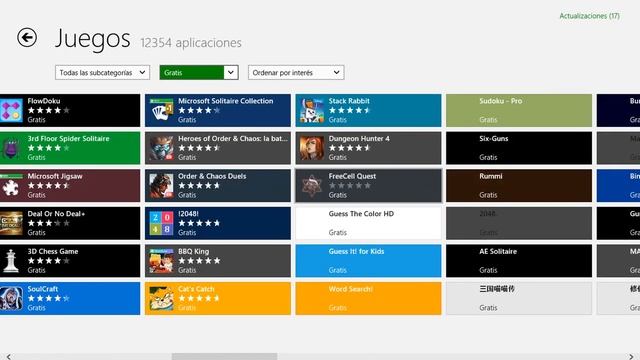
Task: Select the Stack Rabbit game icon
Action: tap(312, 110)
